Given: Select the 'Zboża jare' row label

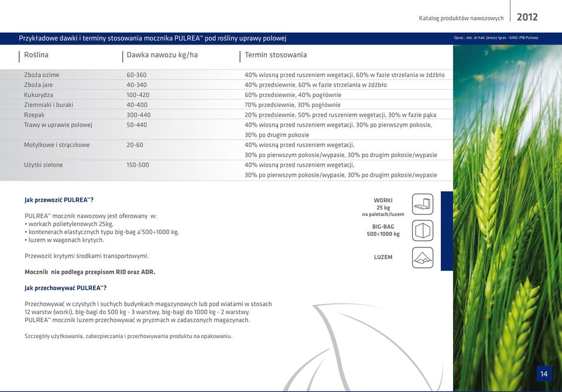Looking at the screenshot, I should (x=39, y=85).
